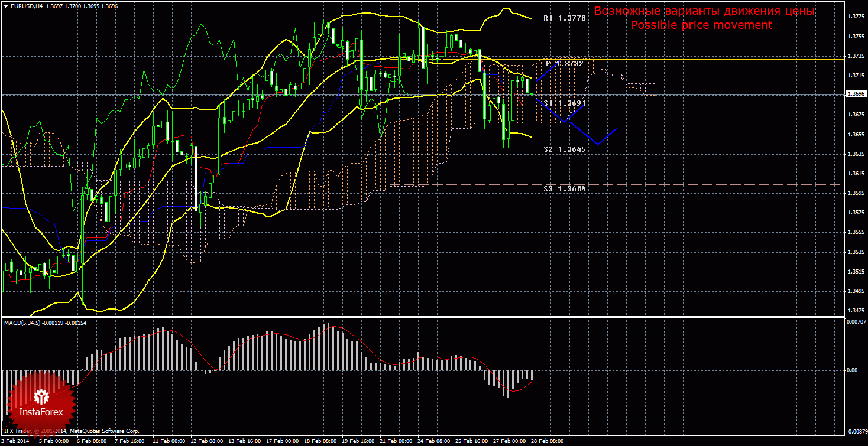Click the MACD(5,34,5) indicator label
868x446 pixels.
click(22, 323)
